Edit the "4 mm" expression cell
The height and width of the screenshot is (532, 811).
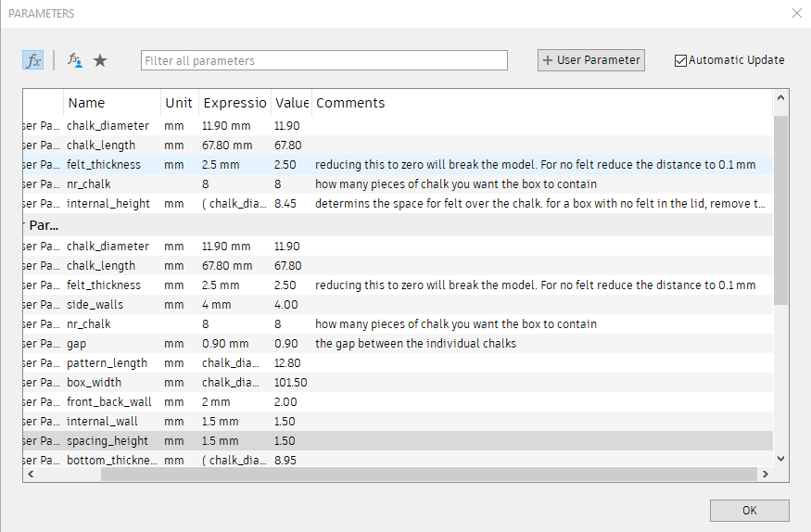(216, 305)
